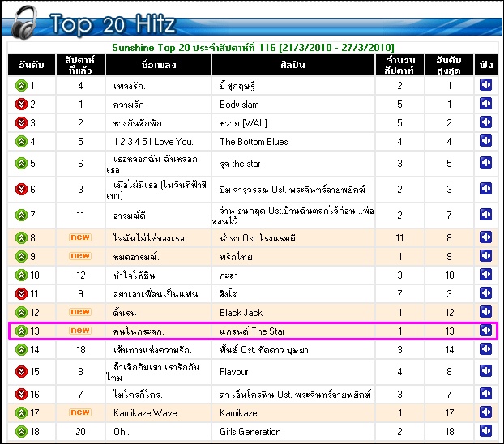
Task: Select song title คนในกระจก.
Action: 139,331
